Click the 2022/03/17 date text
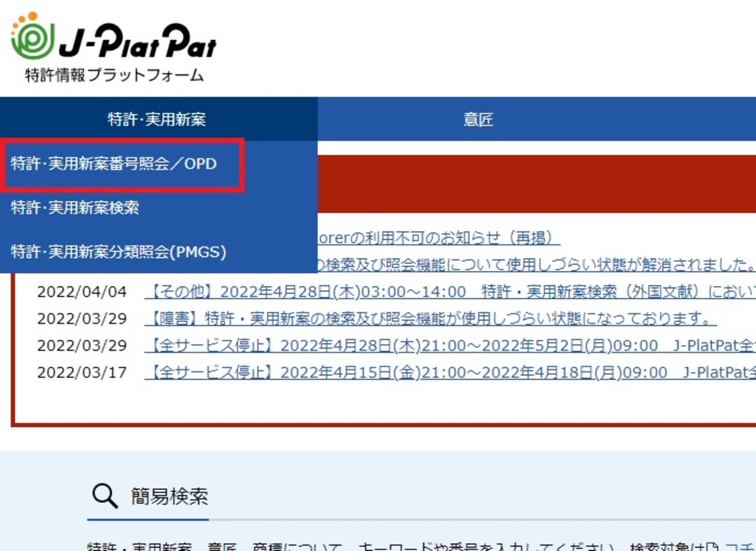This screenshot has height=551, width=756. pyautogui.click(x=82, y=372)
